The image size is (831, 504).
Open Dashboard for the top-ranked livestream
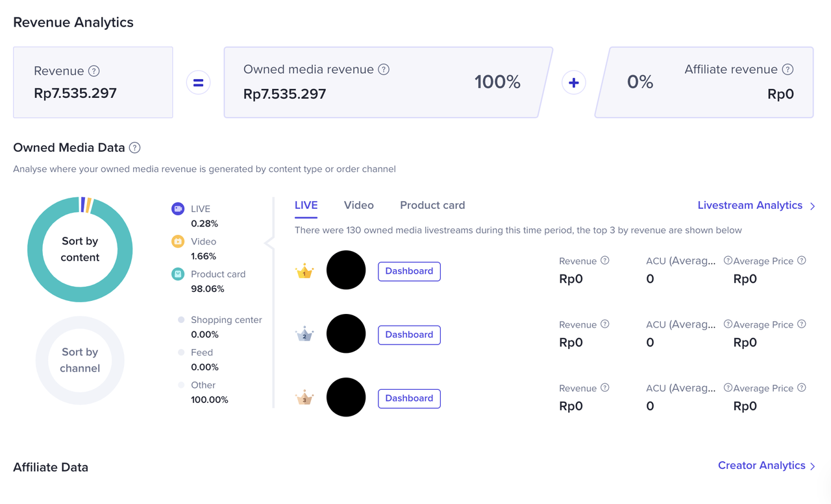(x=409, y=271)
